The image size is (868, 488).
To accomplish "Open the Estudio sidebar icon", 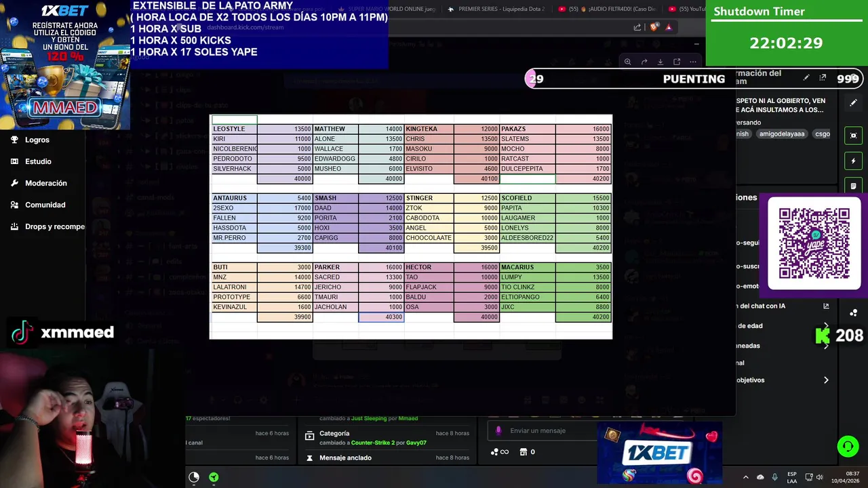I will (x=14, y=161).
